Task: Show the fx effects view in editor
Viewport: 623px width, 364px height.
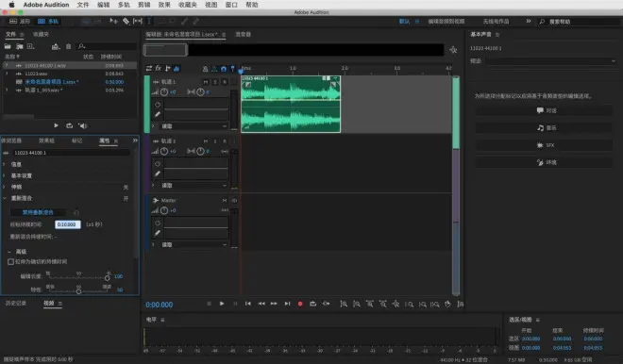Action: coord(159,68)
